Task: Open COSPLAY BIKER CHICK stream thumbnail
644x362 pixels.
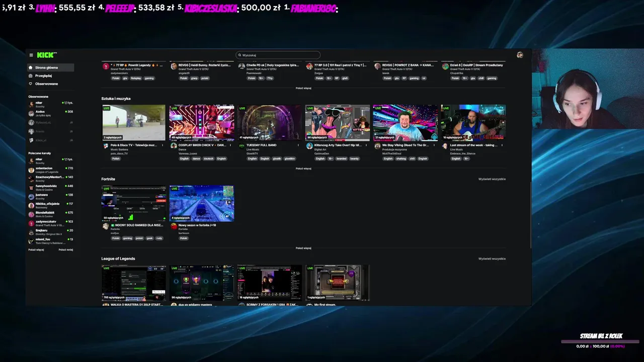Action: pos(201,123)
